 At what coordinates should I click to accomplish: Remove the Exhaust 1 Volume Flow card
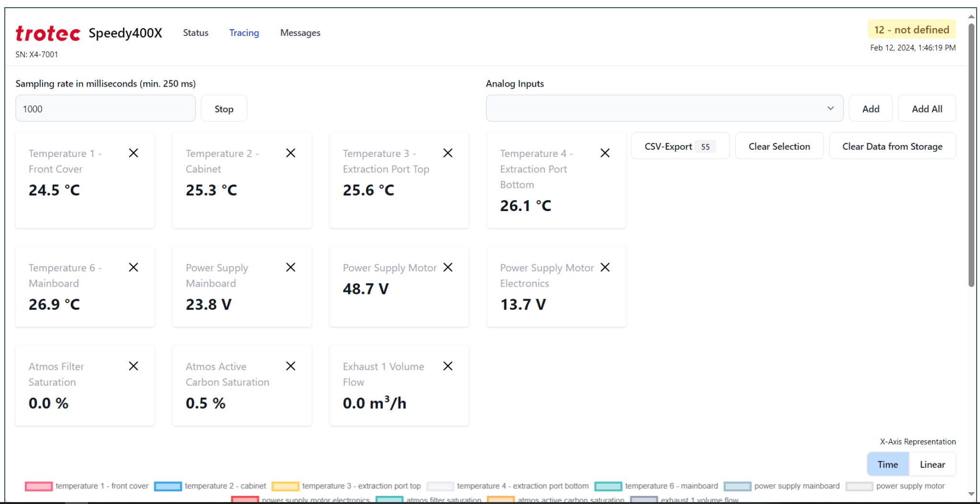448,366
